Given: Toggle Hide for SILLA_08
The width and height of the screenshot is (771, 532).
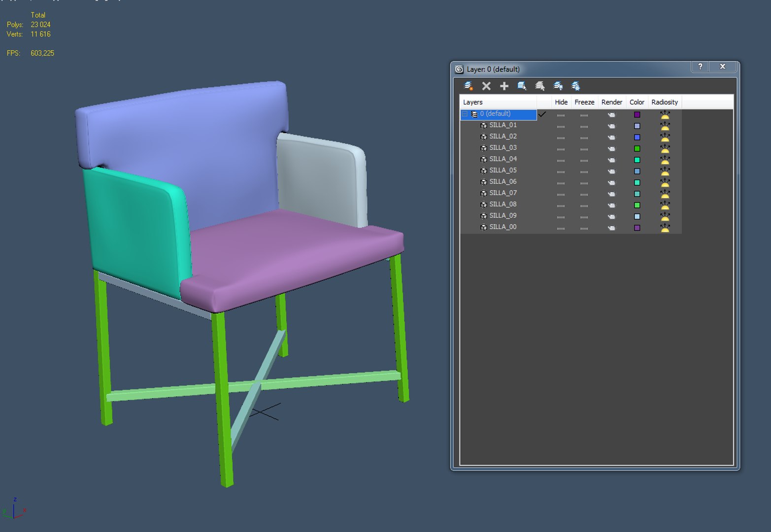Looking at the screenshot, I should point(561,205).
